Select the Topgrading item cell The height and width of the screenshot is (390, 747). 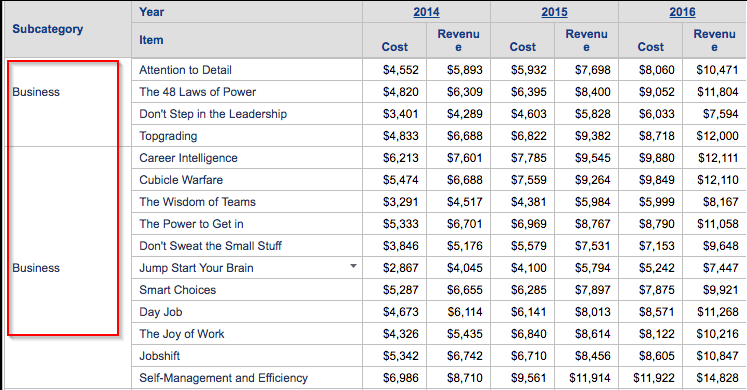pos(247,136)
